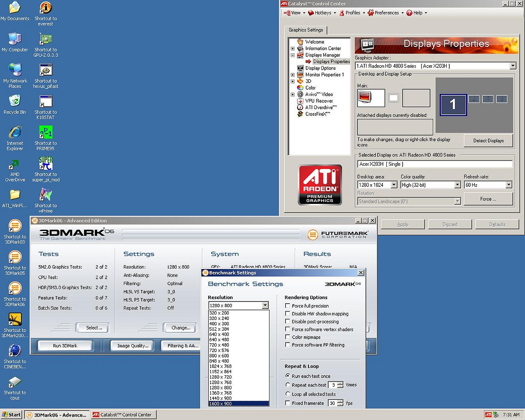Open the Windows Start menu
525x420 pixels.
point(11,415)
